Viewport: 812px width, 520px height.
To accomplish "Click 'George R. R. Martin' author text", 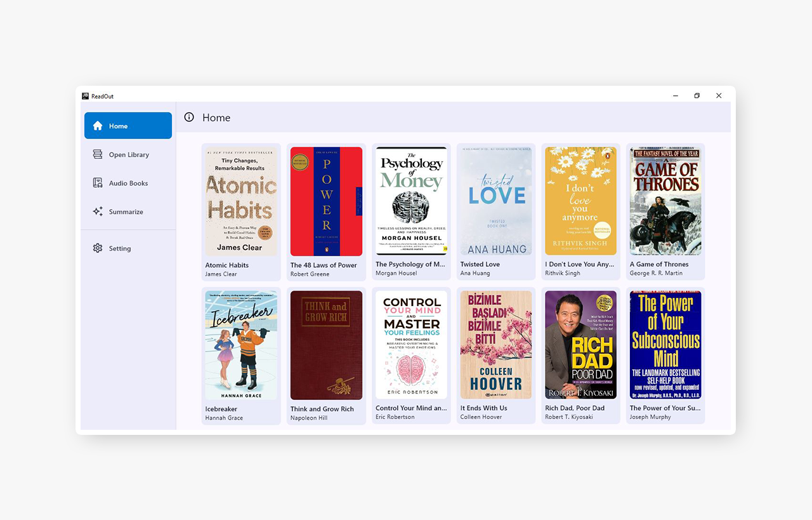I will pos(657,273).
